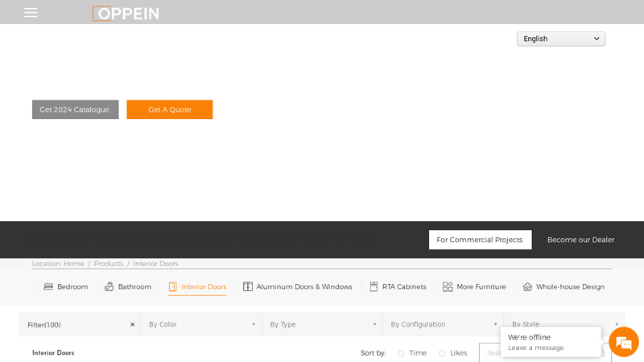Open the live chat bubble icon
Screen dimensions: 644x362
click(x=623, y=342)
